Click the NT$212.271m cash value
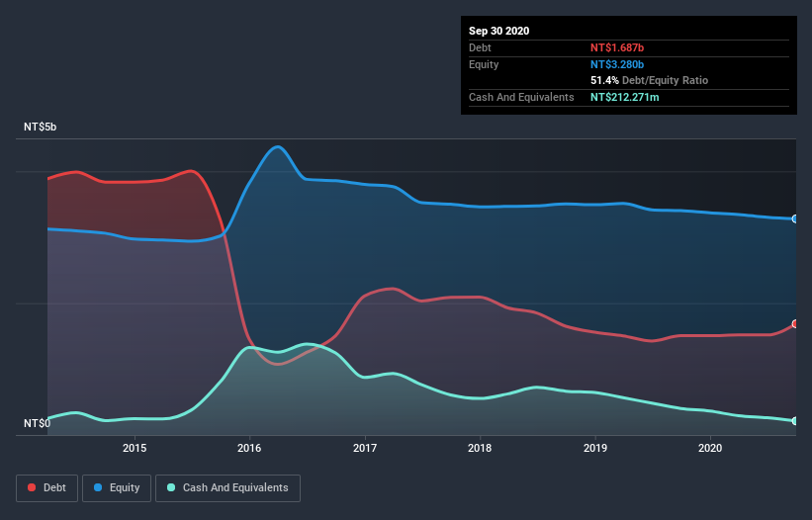 pos(624,97)
